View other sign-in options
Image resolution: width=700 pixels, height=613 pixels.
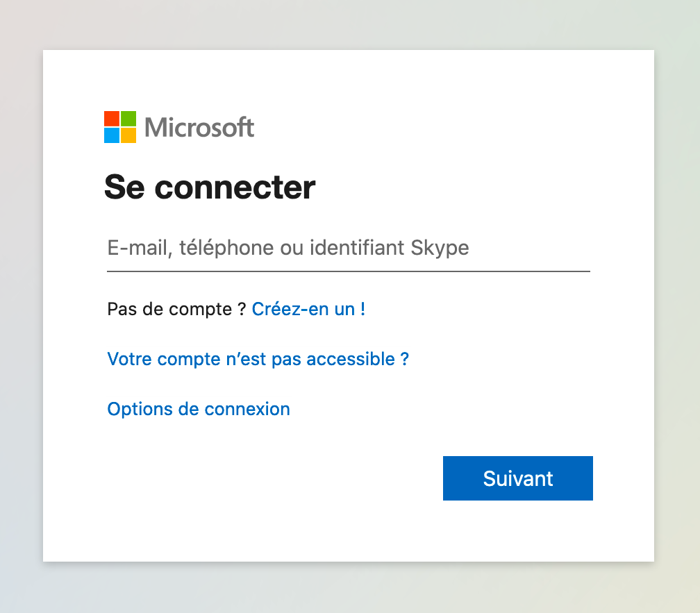point(199,409)
